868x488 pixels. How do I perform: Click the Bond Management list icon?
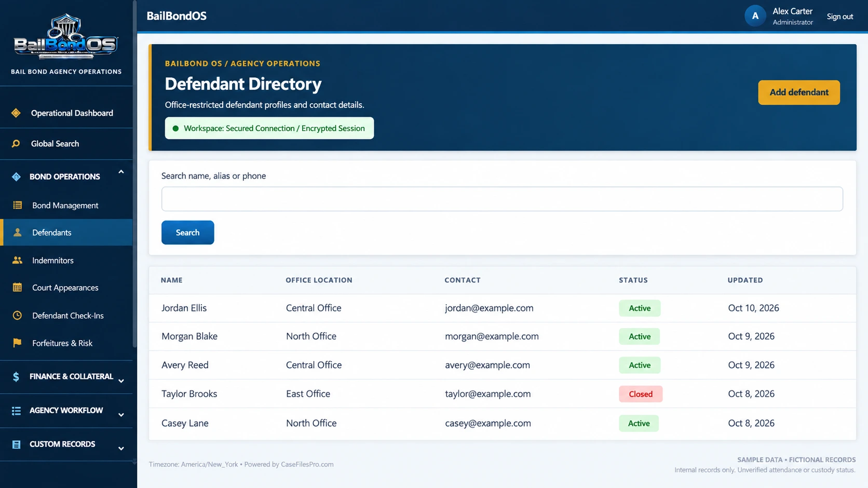[17, 205]
